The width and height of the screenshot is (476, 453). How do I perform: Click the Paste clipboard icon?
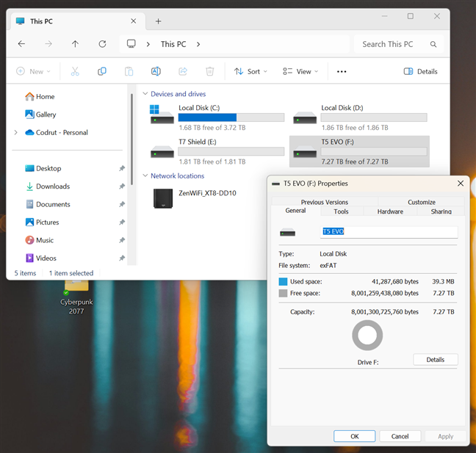pos(129,71)
